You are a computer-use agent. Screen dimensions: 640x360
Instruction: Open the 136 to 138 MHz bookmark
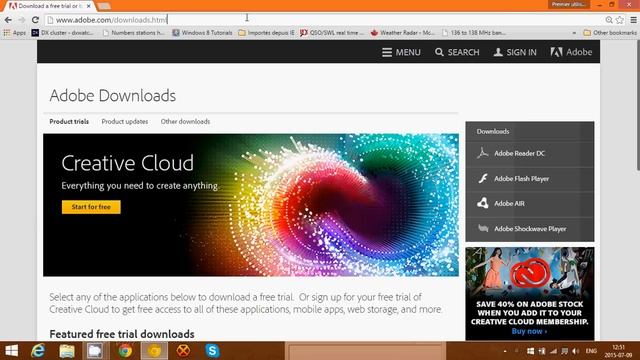(474, 33)
